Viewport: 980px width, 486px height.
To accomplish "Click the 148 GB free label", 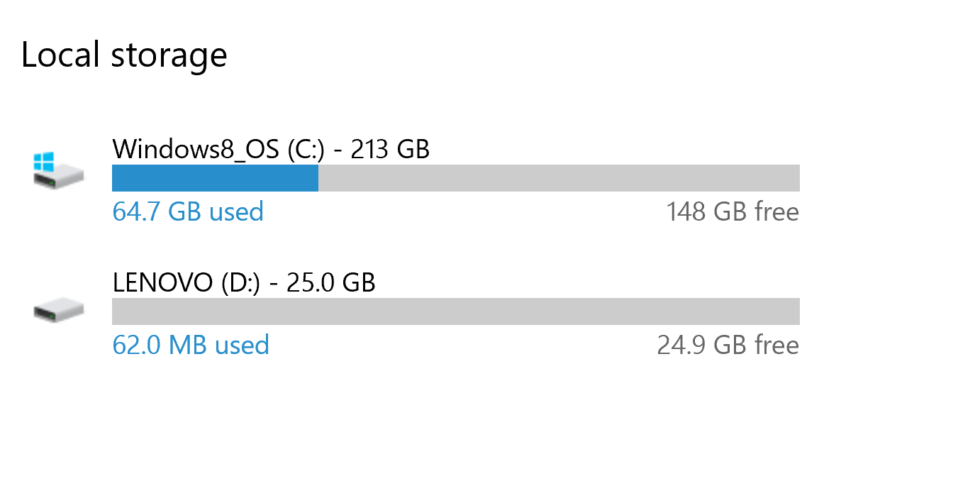I will pos(733,211).
